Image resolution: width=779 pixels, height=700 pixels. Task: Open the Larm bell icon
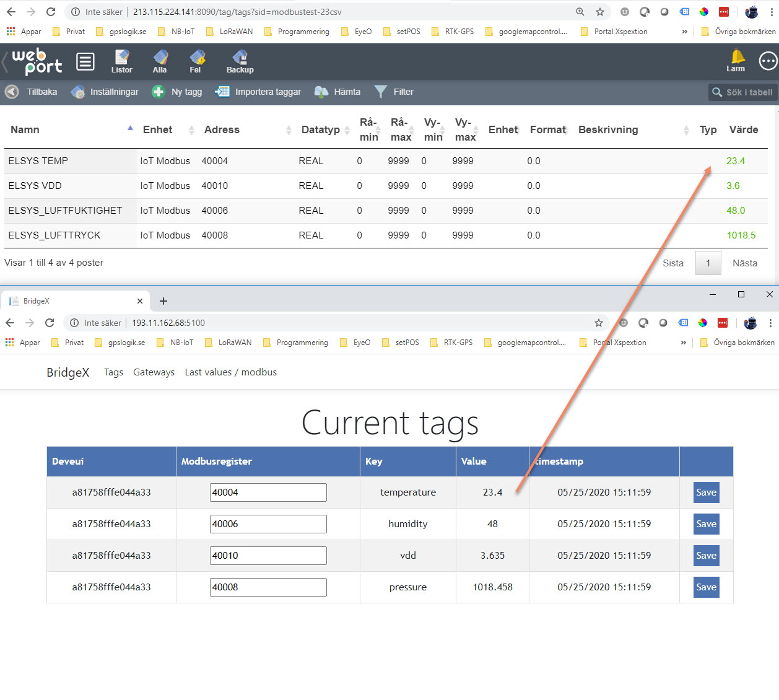736,61
